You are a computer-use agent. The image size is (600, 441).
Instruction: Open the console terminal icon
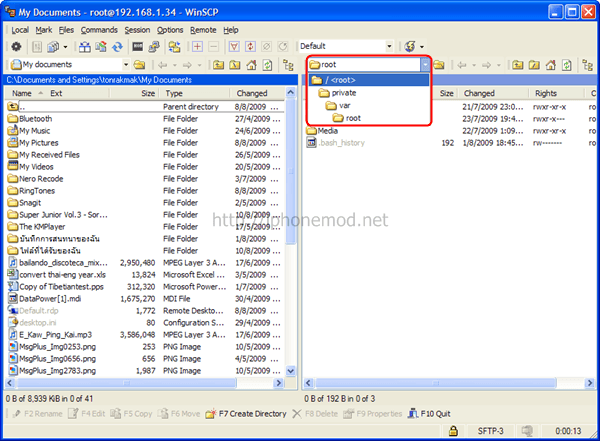pyautogui.click(x=137, y=47)
